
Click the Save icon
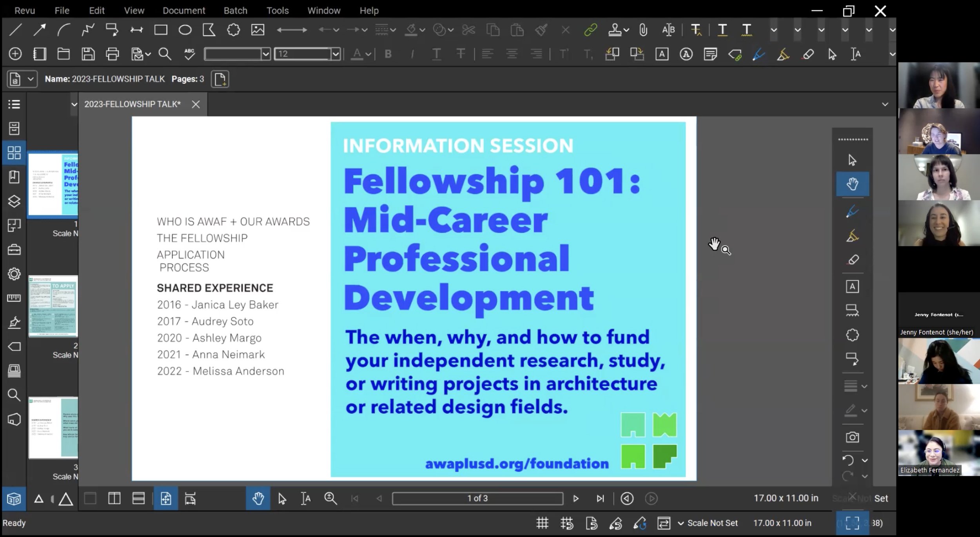point(88,54)
